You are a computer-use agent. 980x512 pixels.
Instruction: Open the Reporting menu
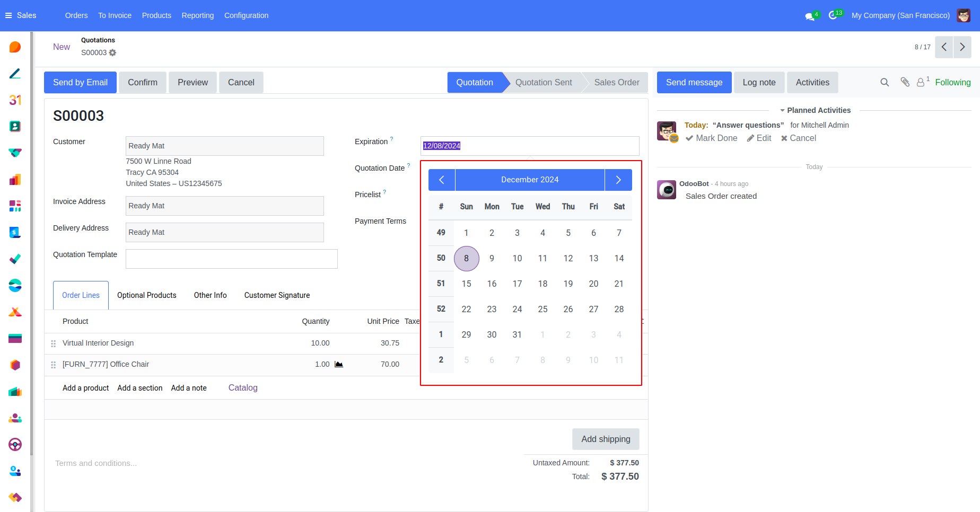[x=197, y=15]
